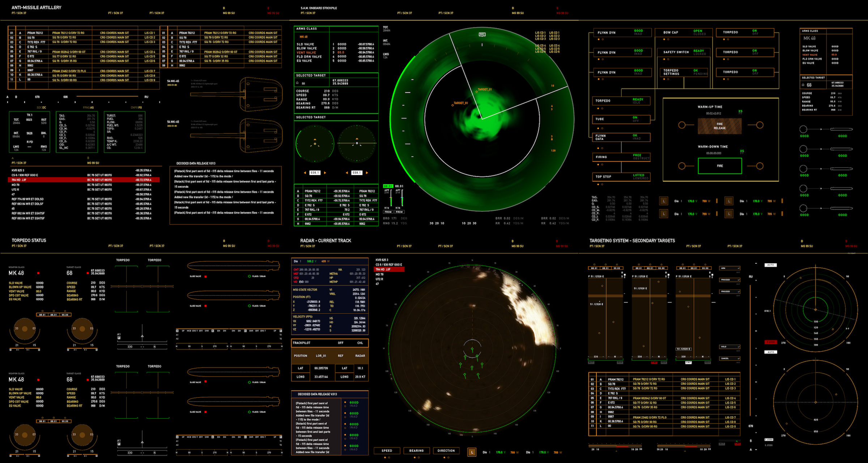Click the center diamond of the green-ringed compass

(816, 310)
